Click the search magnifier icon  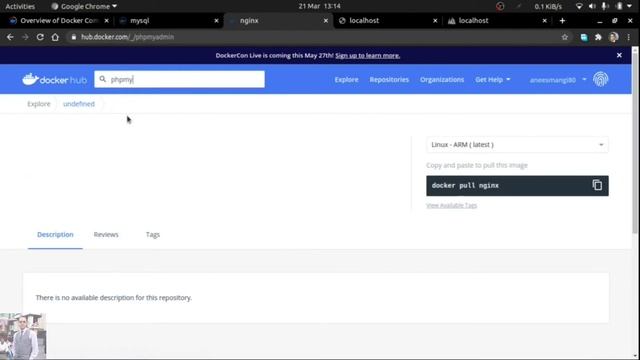click(102, 79)
